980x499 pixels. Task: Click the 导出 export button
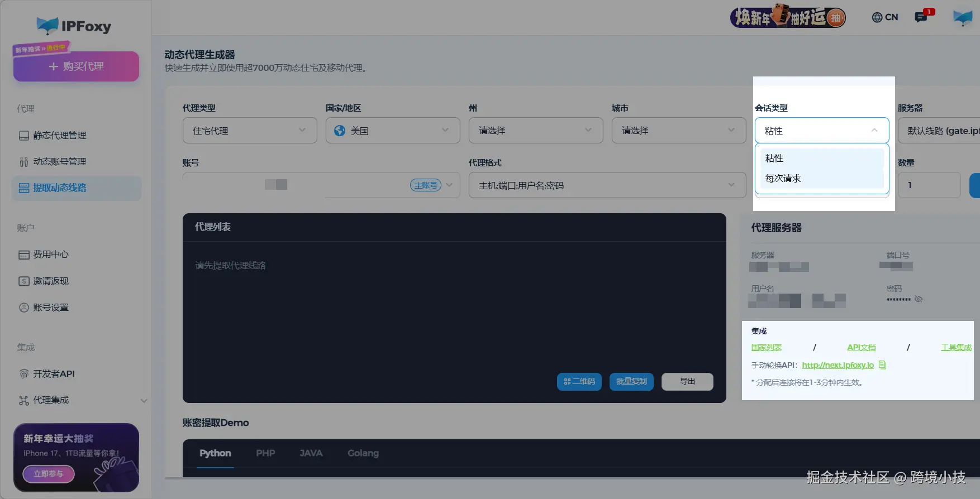point(687,382)
